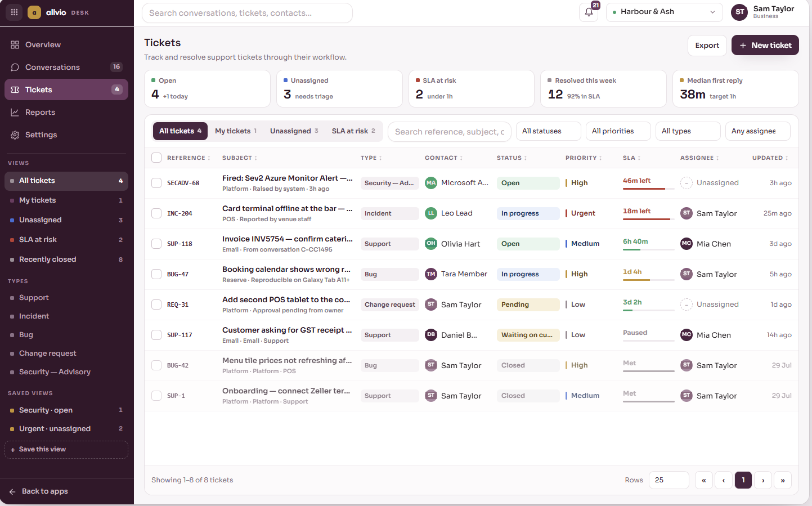Click the ST user avatar in header
The height and width of the screenshot is (506, 812).
click(739, 12)
